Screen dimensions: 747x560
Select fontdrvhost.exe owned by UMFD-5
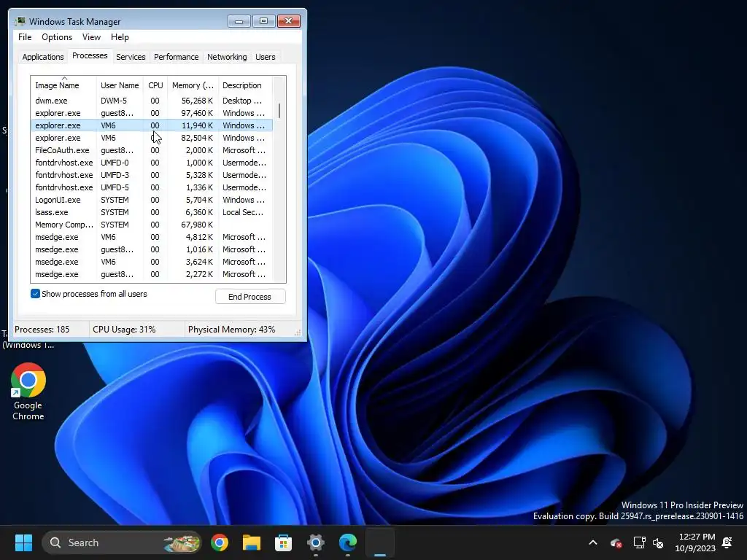[x=152, y=187]
